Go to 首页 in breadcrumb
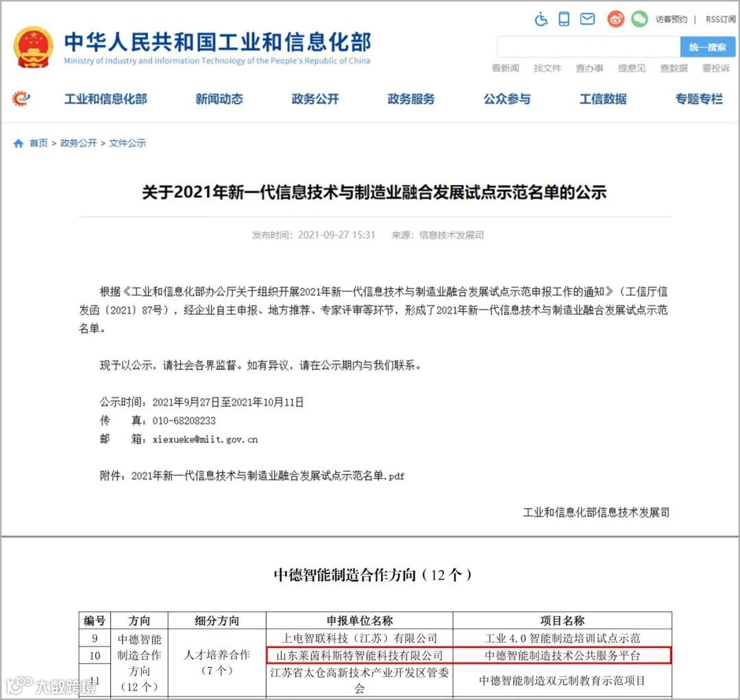Screen dimensions: 740x700 click(38, 143)
